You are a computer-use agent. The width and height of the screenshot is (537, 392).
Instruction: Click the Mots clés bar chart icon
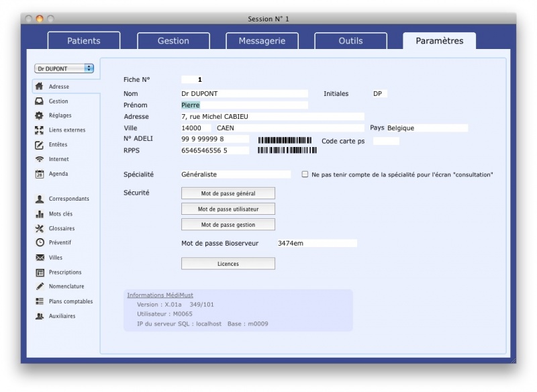click(40, 214)
